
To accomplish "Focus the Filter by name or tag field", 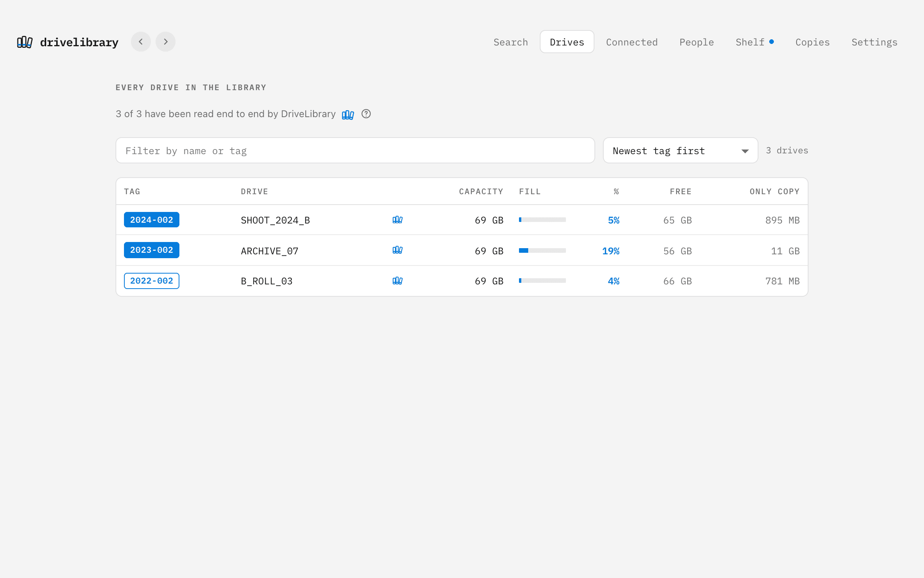I will click(x=355, y=151).
